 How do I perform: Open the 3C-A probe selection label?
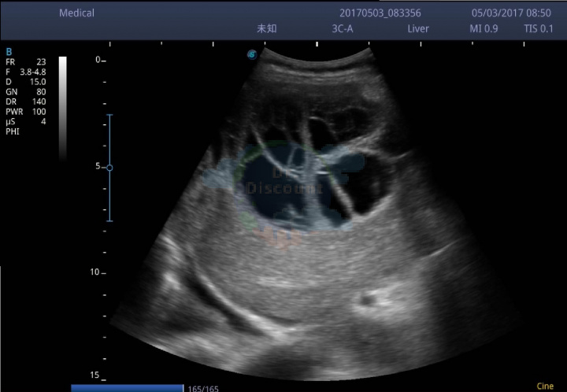(x=343, y=29)
